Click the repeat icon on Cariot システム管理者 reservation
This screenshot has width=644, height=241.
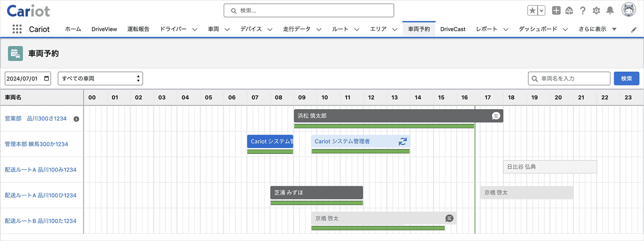[x=402, y=141]
